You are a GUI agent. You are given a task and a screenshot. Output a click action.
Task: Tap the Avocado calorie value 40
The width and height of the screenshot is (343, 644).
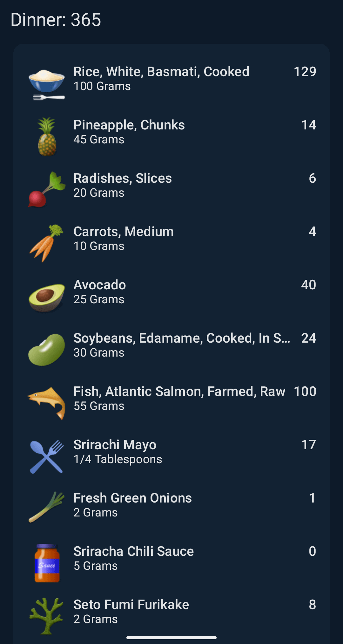[x=308, y=285]
